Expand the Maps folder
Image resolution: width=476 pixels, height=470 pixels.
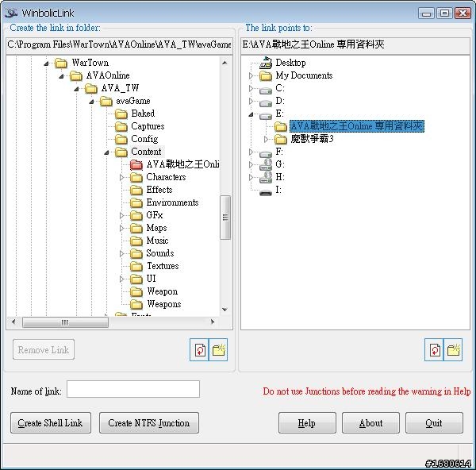coord(121,228)
